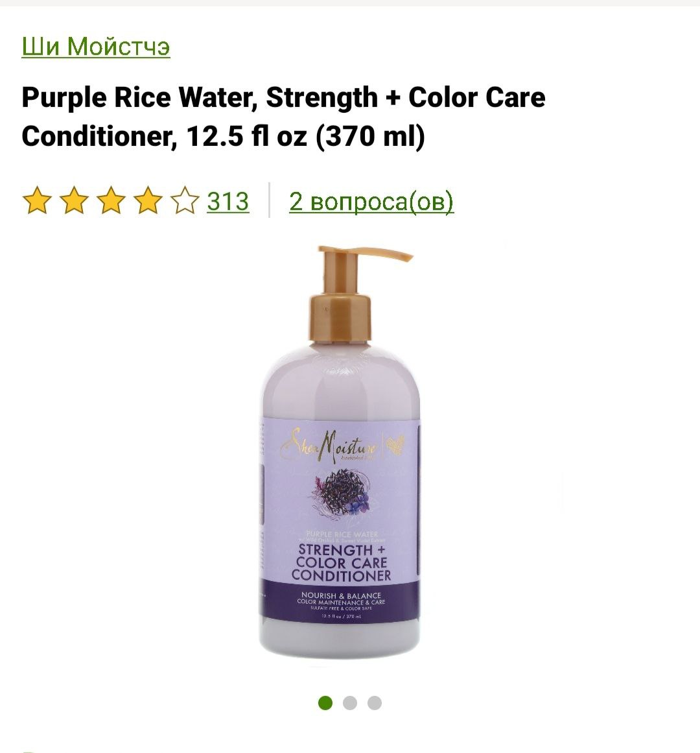Open the Ши Мойстчэ brand link

pyautogui.click(x=96, y=47)
